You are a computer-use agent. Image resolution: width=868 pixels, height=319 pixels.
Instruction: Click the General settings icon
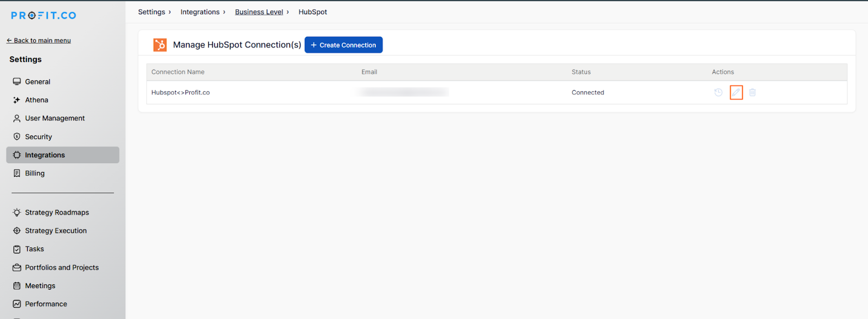pyautogui.click(x=17, y=82)
